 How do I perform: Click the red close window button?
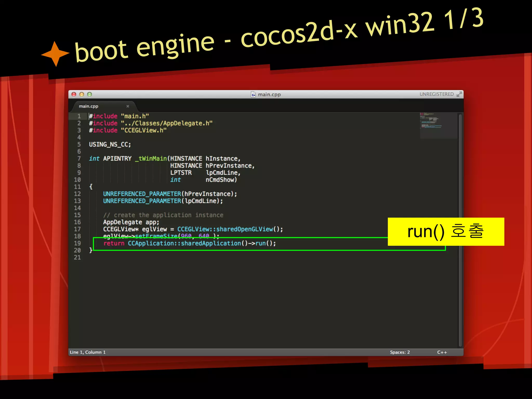[74, 94]
